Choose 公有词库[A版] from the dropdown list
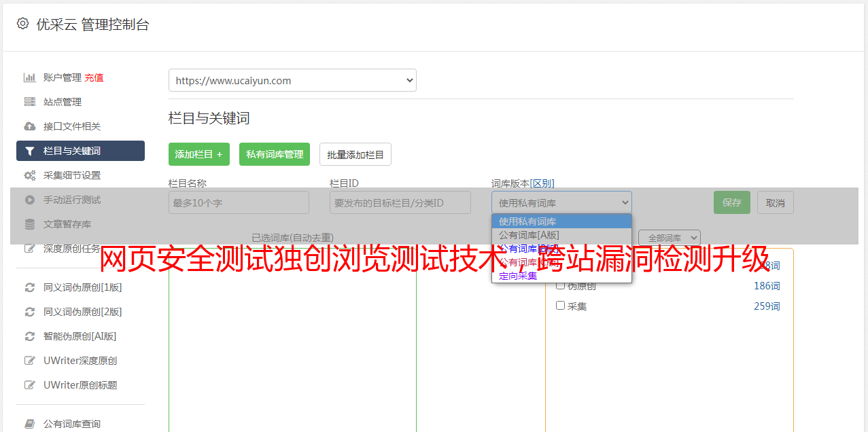Viewport: 868px width, 432px height. pos(561,235)
